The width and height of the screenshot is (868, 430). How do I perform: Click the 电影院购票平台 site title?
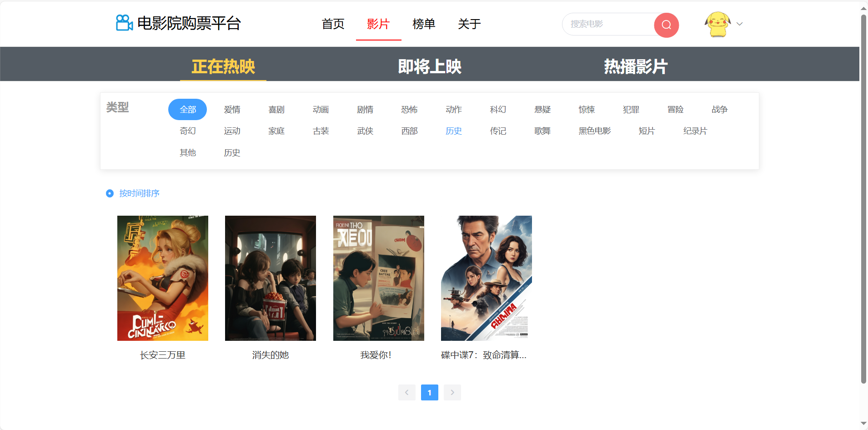tap(189, 23)
